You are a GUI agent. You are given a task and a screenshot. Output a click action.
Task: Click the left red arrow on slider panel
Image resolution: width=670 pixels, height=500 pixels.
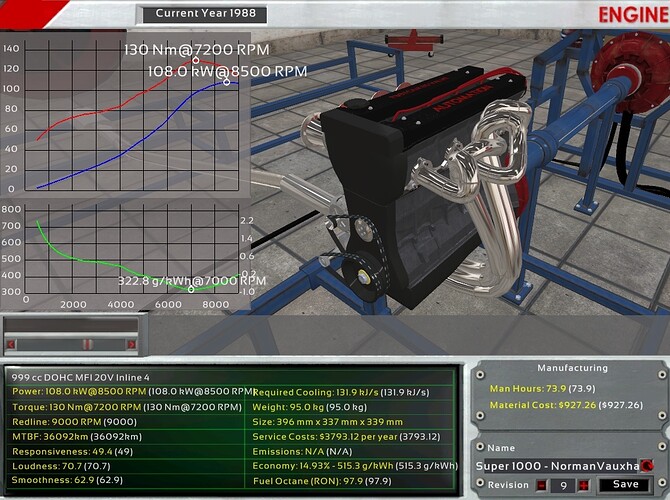click(13, 344)
